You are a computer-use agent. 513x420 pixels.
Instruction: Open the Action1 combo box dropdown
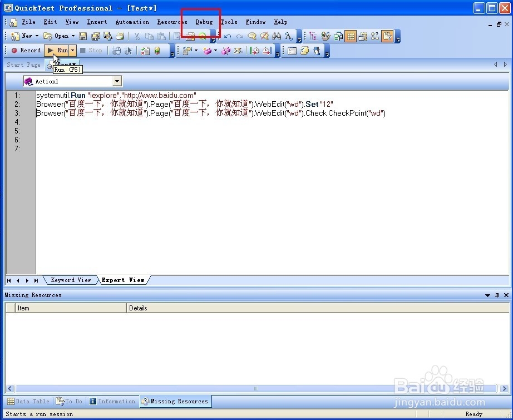coord(117,81)
